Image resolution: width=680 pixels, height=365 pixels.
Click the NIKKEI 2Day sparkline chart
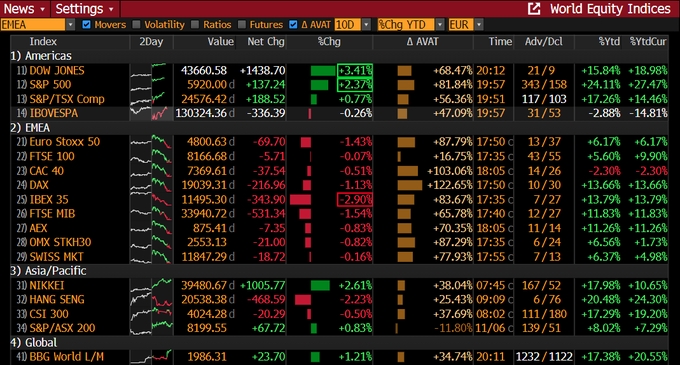pyautogui.click(x=150, y=285)
